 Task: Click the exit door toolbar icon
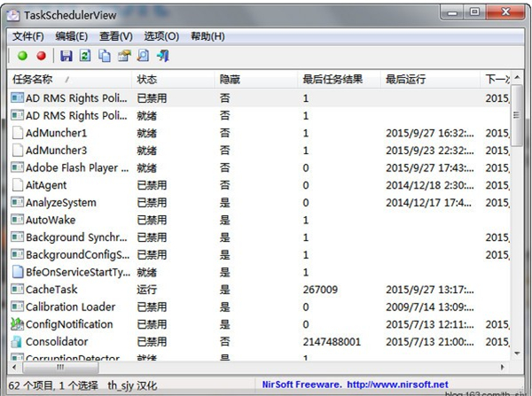coord(162,56)
